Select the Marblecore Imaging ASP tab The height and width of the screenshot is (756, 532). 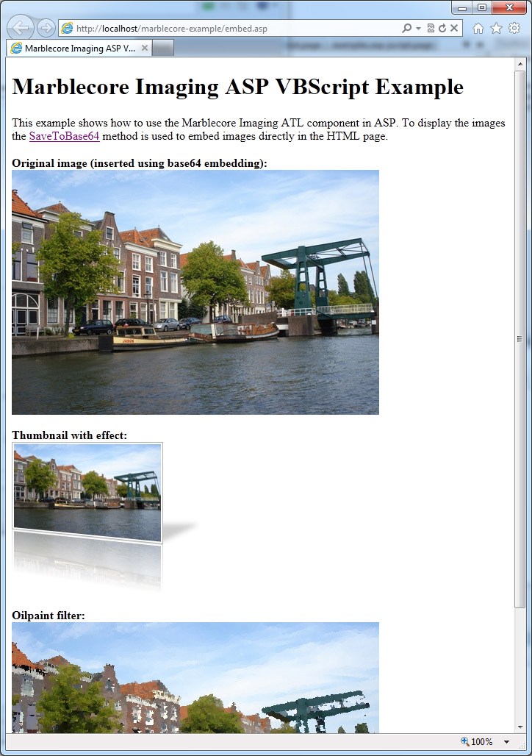pos(79,49)
